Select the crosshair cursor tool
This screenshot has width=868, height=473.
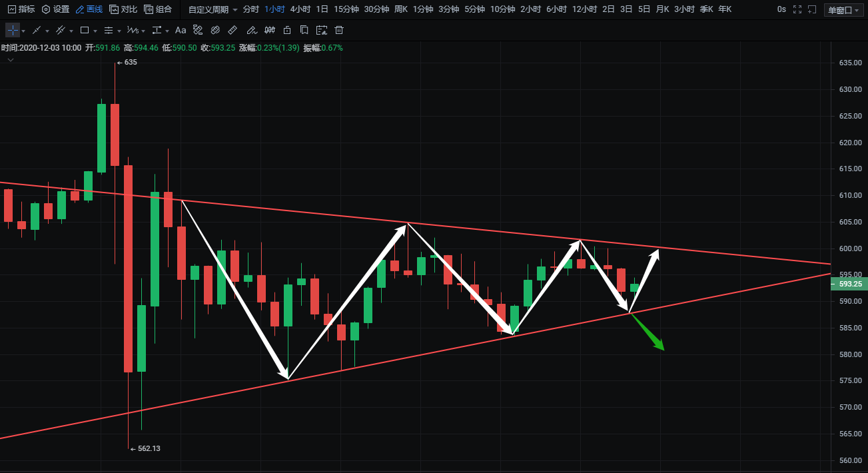12,31
